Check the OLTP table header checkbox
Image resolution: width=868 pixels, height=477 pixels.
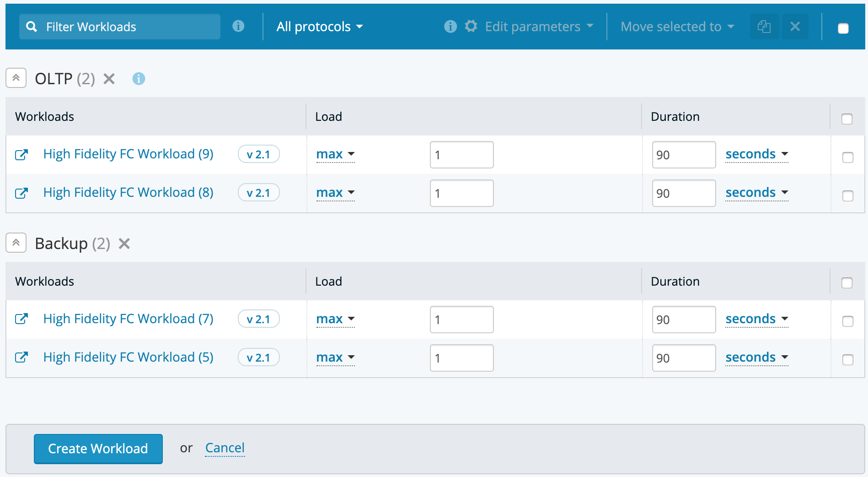847,119
